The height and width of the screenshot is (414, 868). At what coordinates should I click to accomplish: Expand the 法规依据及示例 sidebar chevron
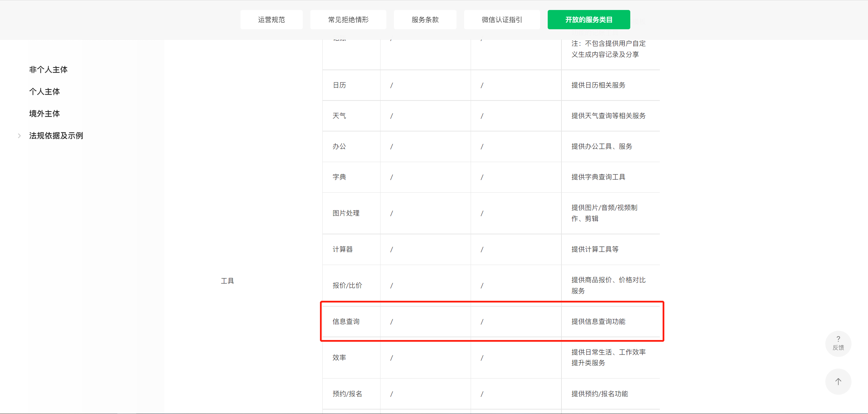click(20, 136)
